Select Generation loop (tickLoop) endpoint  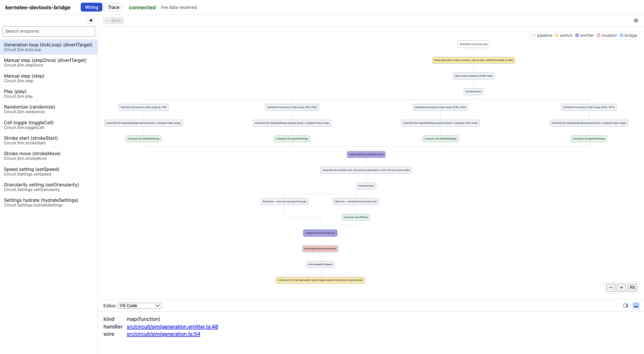click(49, 47)
